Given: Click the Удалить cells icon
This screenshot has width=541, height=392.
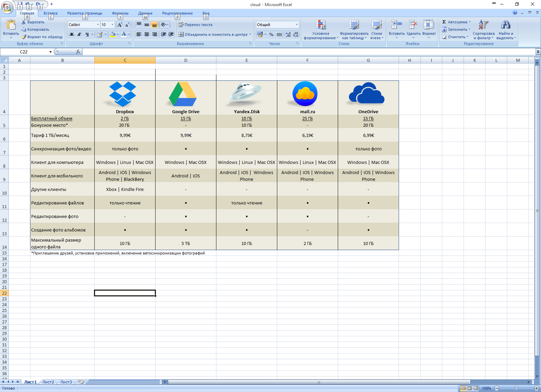Looking at the screenshot, I should [413, 25].
